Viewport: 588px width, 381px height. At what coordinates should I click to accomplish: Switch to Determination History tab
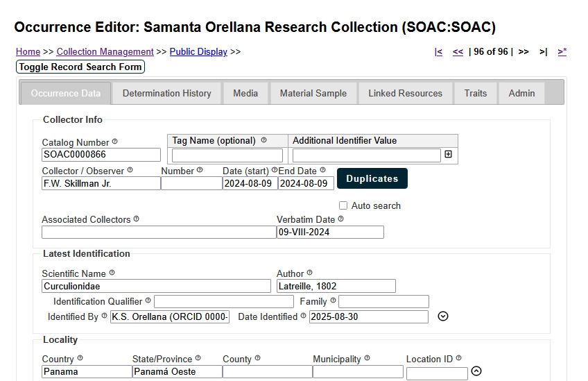point(166,93)
